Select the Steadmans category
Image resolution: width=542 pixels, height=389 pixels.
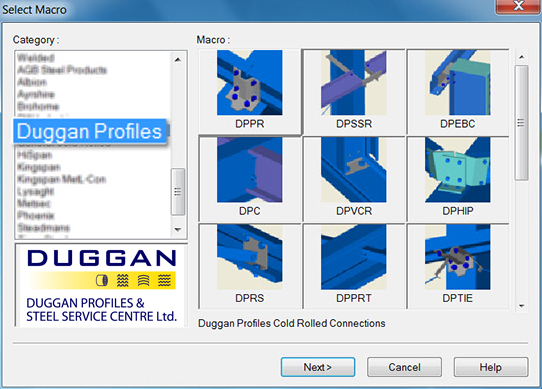44,228
